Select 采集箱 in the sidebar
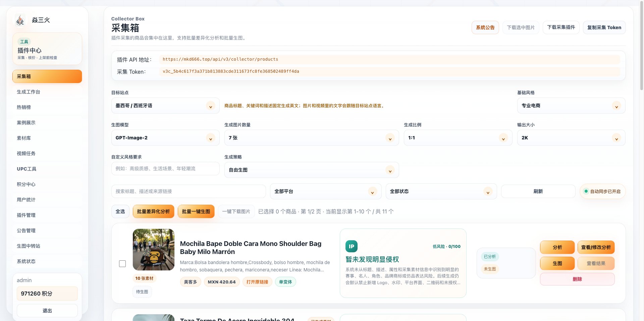This screenshot has width=644, height=321. click(x=47, y=76)
